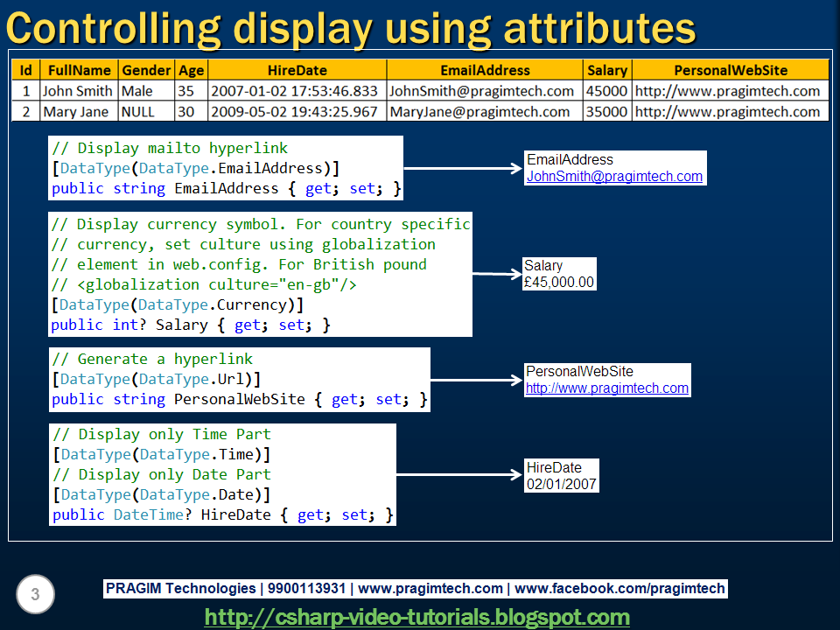Screen dimensions: 840x630
Task: Click the hire date 2009-05-02 19:43:25.967
Action: point(297,111)
